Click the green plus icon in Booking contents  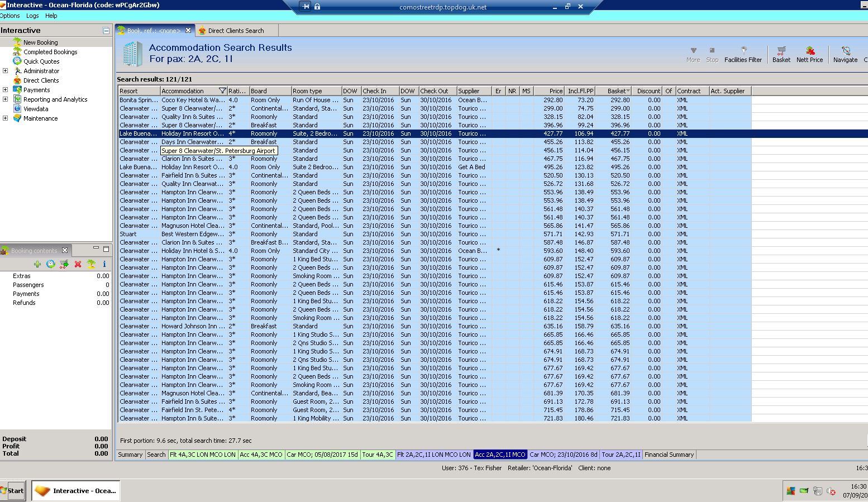click(x=37, y=264)
